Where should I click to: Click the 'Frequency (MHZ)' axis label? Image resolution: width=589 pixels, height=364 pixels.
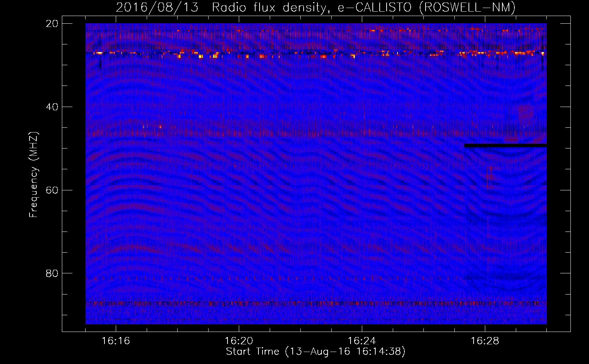[33, 175]
